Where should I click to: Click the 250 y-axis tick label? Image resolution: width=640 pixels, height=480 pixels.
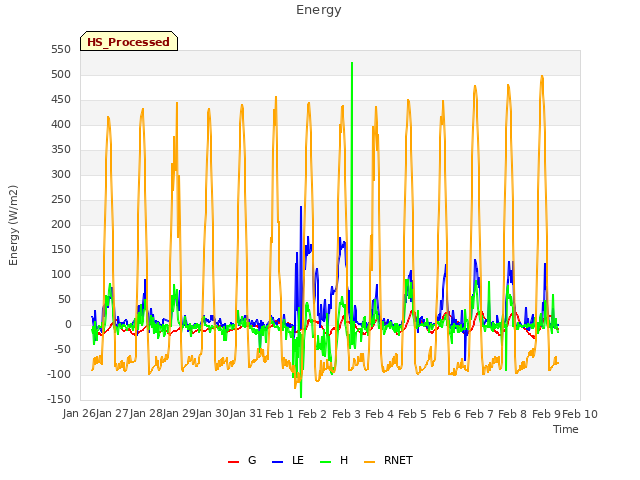point(61,200)
